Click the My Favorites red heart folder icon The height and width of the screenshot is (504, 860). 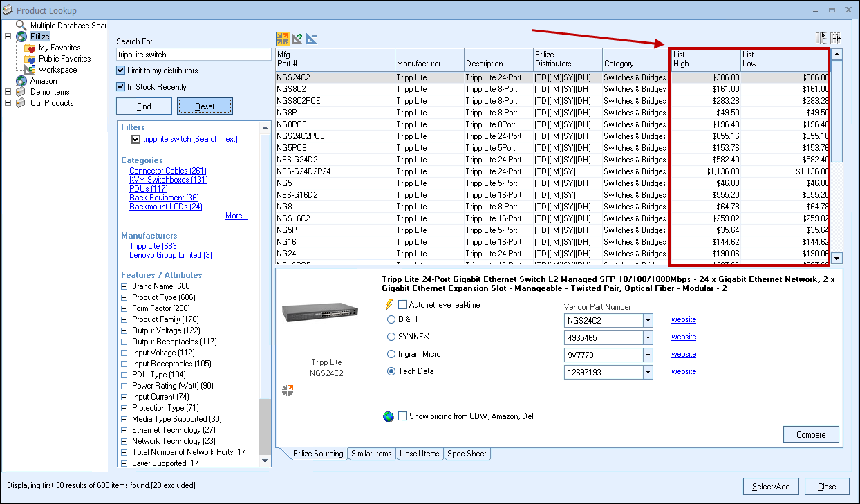click(x=30, y=48)
